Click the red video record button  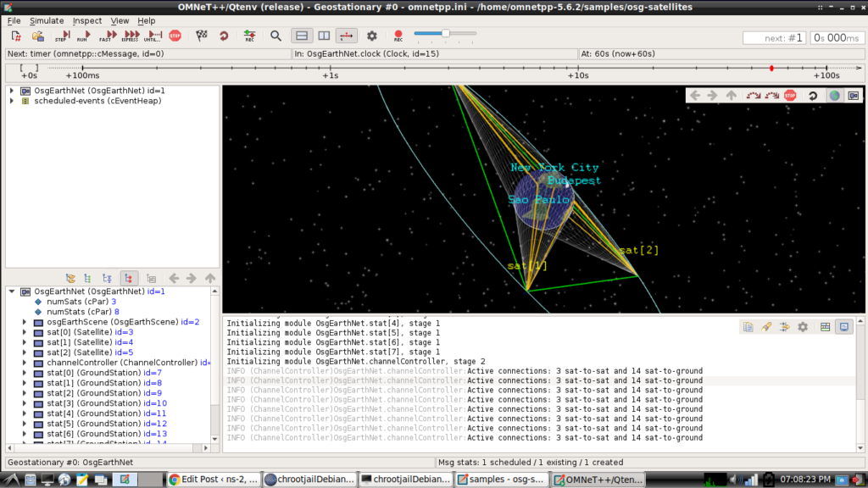[x=398, y=36]
